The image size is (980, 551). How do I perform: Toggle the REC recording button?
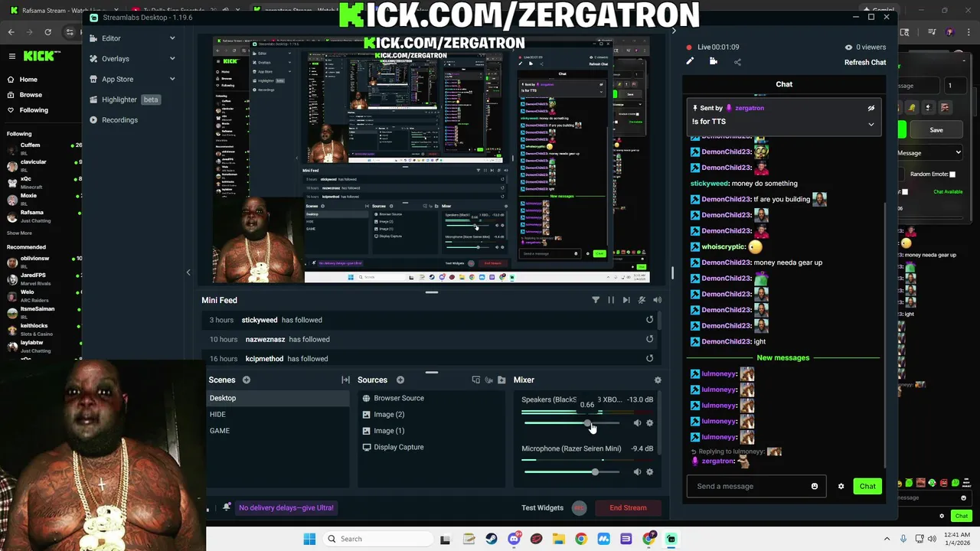[580, 507]
